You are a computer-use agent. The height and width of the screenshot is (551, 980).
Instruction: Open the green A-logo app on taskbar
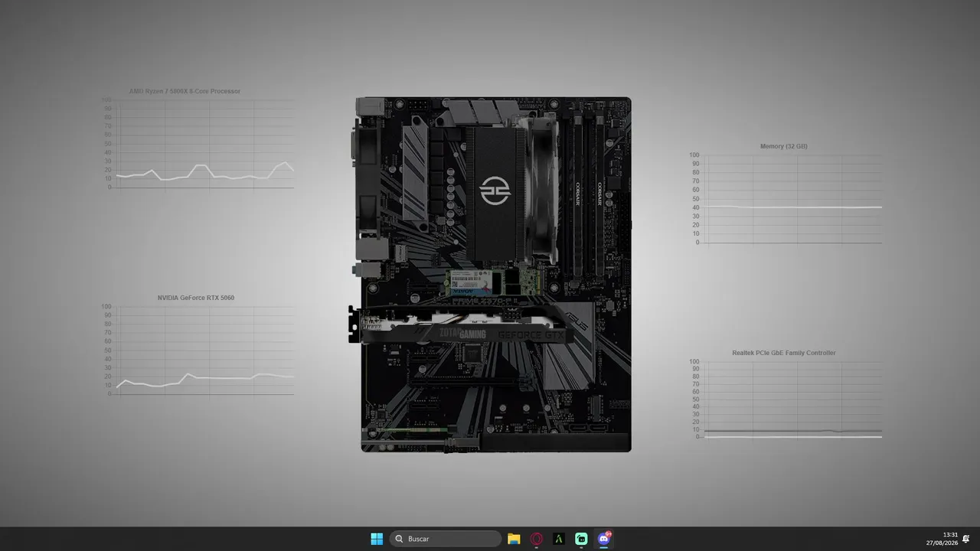pyautogui.click(x=559, y=539)
